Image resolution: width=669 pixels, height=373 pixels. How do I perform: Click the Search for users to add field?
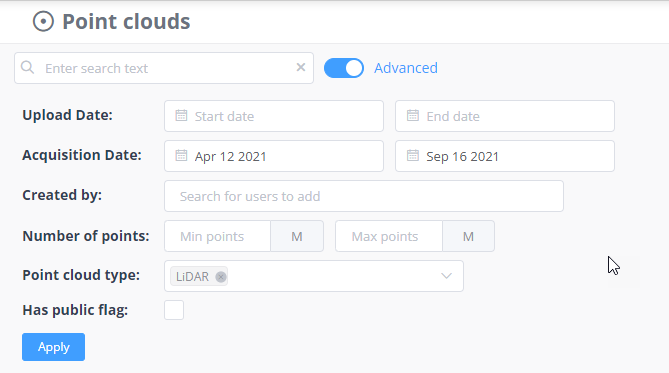tap(364, 196)
